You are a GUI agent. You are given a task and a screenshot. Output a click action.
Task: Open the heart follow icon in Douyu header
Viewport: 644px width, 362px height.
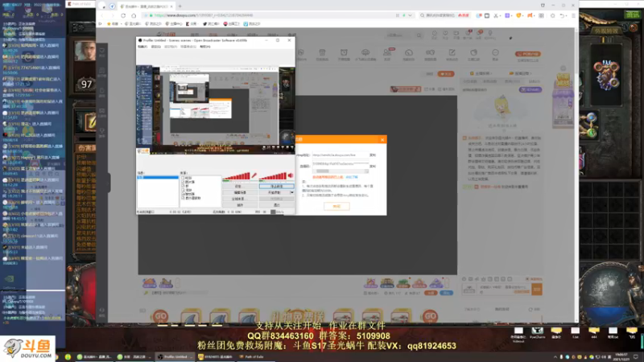[x=445, y=35]
